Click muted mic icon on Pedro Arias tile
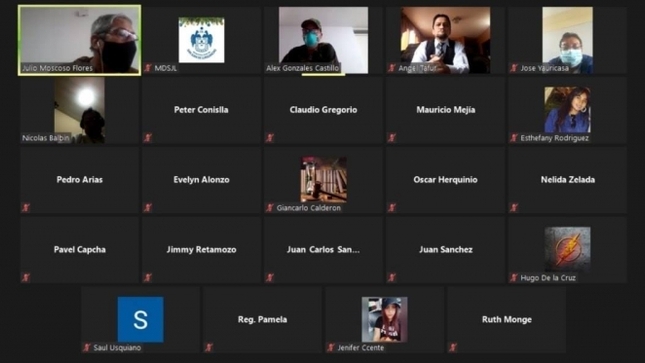This screenshot has width=645, height=363. [x=26, y=207]
